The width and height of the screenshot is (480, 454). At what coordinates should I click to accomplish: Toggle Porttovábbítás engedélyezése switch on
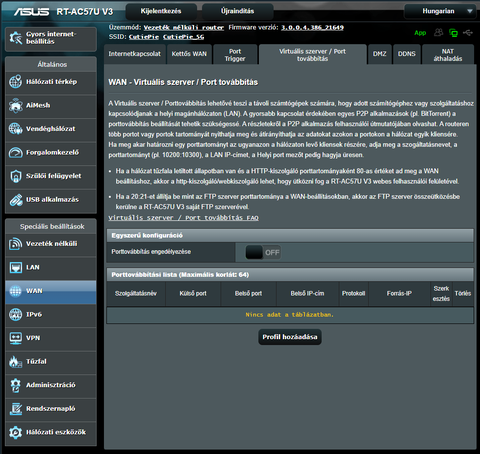click(x=263, y=252)
